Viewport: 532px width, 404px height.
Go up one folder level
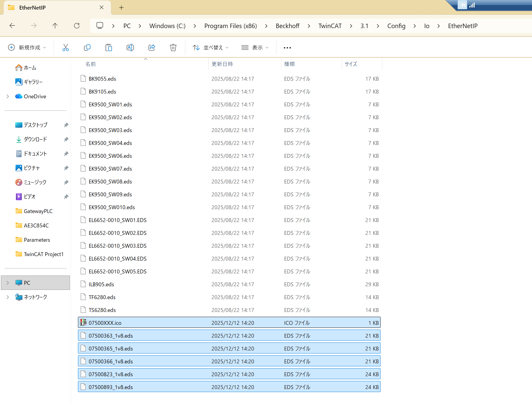click(55, 26)
